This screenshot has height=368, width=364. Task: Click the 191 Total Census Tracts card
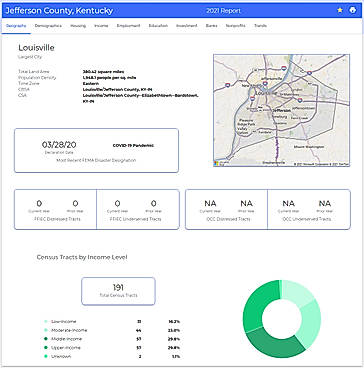[x=118, y=291]
